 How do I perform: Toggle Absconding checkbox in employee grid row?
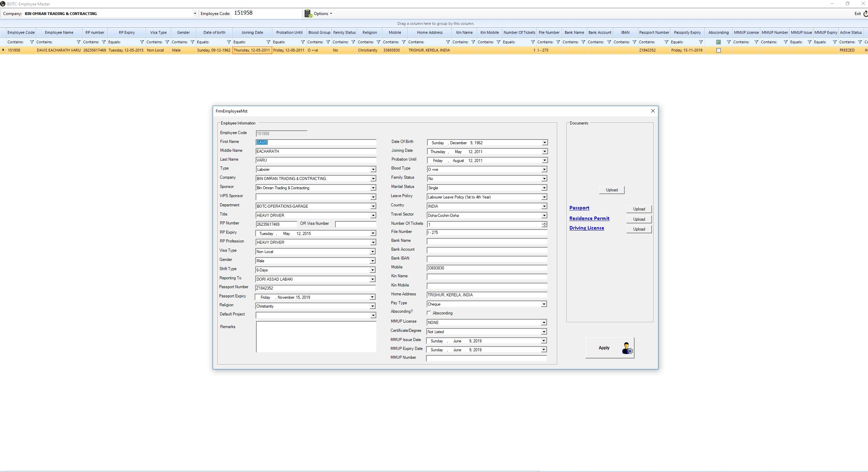click(718, 50)
